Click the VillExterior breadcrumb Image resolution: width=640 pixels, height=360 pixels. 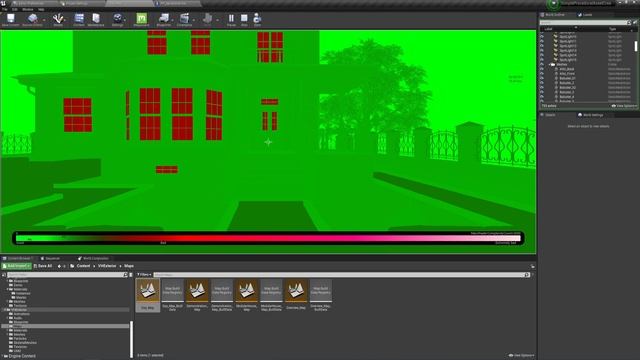click(x=107, y=266)
